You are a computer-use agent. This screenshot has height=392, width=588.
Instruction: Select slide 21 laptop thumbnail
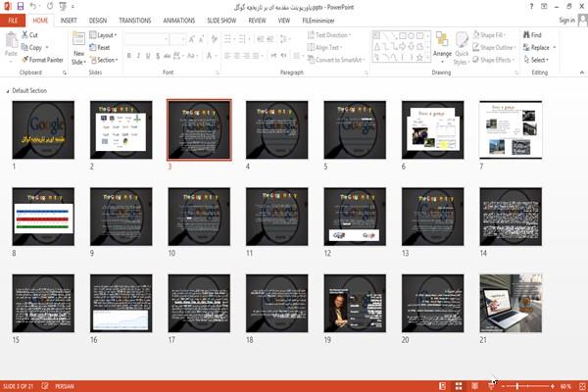coord(511,303)
